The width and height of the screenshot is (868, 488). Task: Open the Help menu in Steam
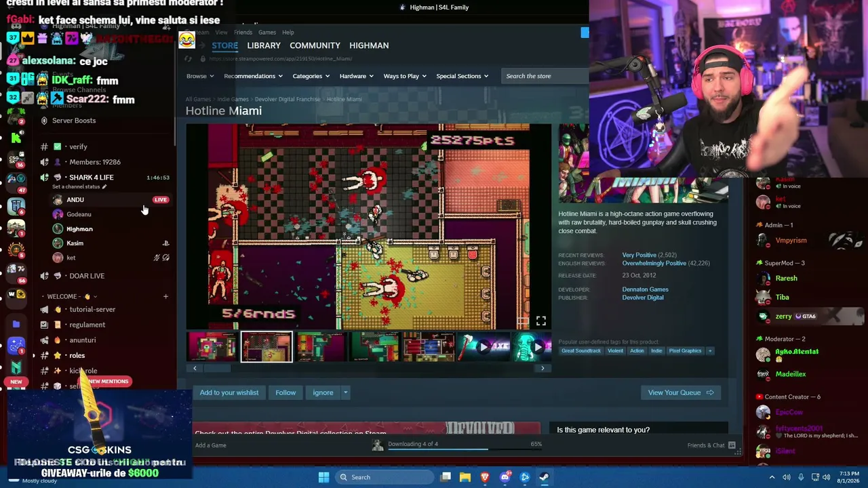[x=288, y=33]
